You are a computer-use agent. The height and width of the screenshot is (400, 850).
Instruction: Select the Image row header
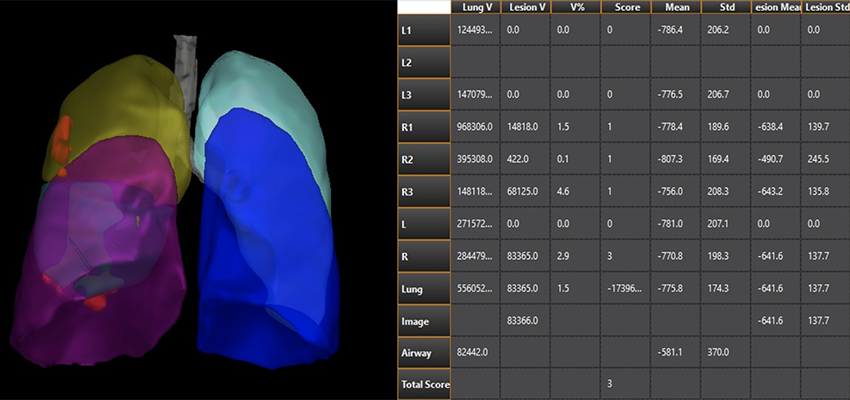tap(424, 320)
